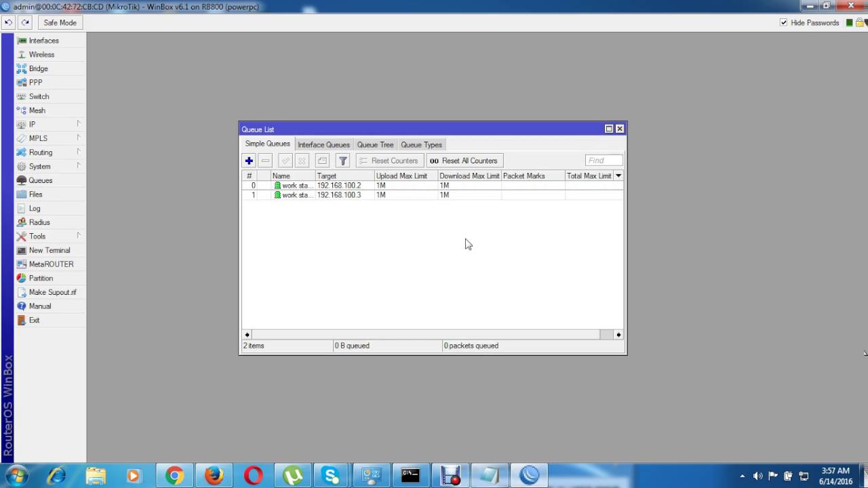Expand the System submenu
This screenshot has width=868, height=488.
49,166
